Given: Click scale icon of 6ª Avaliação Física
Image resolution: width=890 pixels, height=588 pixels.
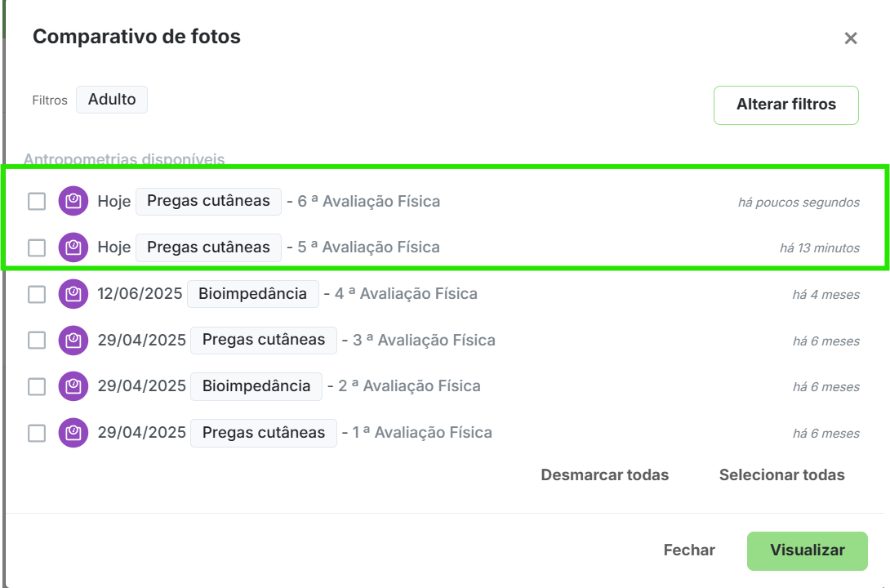Looking at the screenshot, I should pyautogui.click(x=73, y=201).
